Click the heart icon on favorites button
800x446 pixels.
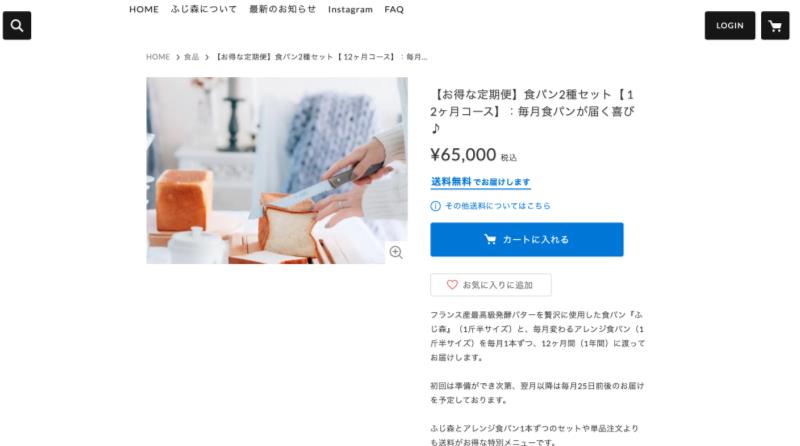(452, 285)
